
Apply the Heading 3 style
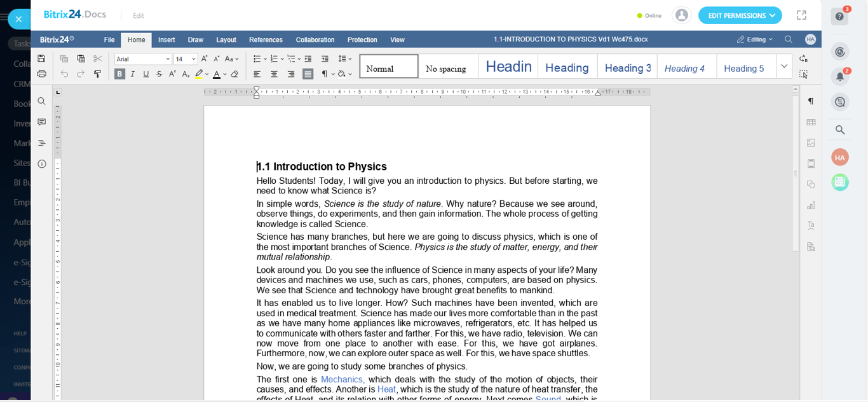[627, 66]
